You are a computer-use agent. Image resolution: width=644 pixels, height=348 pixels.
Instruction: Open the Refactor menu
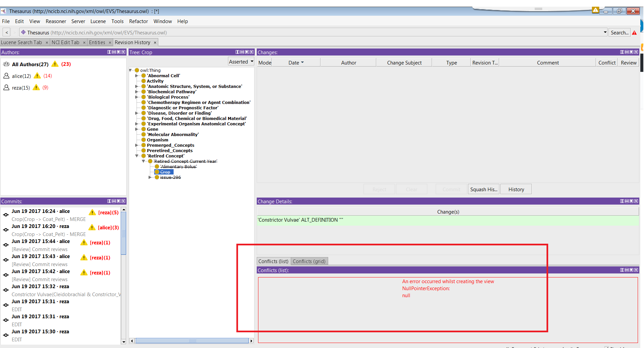tap(138, 21)
